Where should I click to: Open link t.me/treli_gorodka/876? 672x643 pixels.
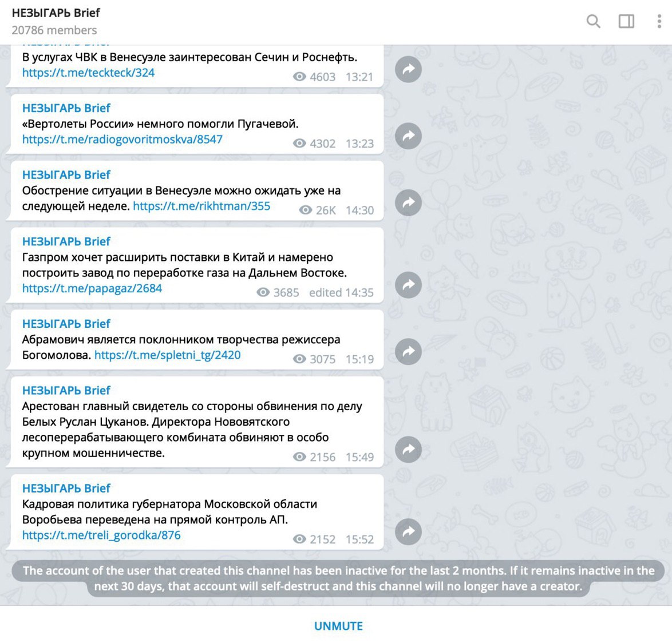tap(101, 535)
